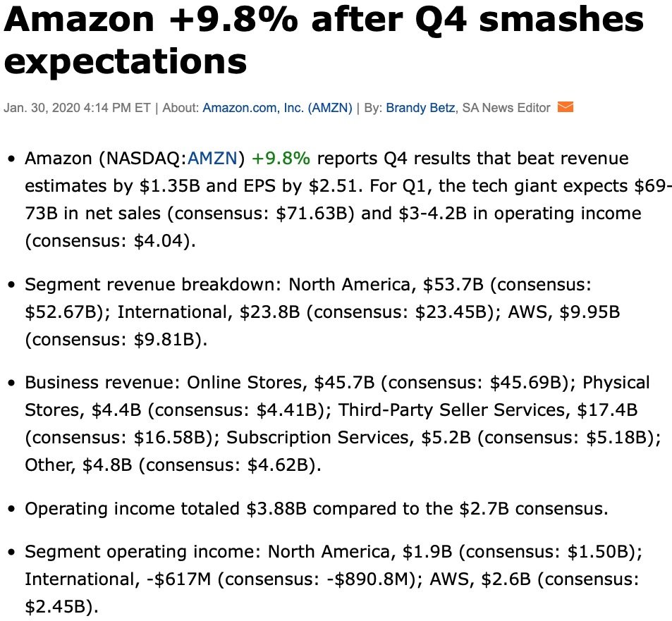
Task: Open the Amazon.com, Inc. (AMZN) link
Action: 279,109
